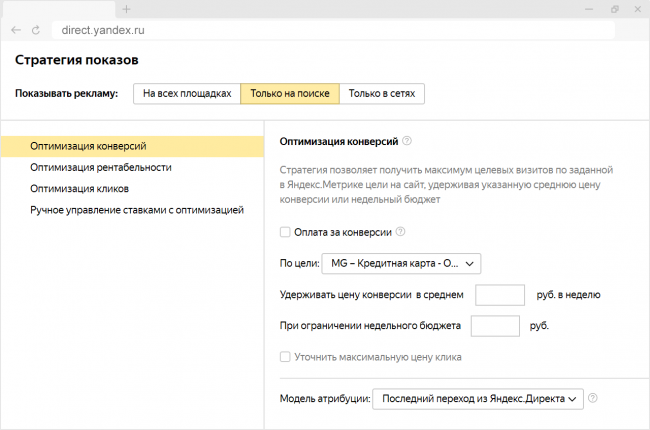Click the average conversion price input field

pyautogui.click(x=500, y=295)
